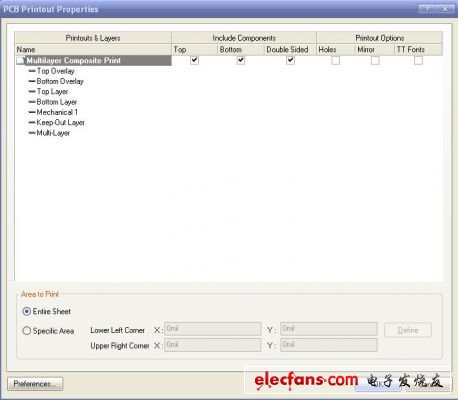The image size is (458, 400).
Task: Enable the TT Fonts option
Action: coord(418,60)
